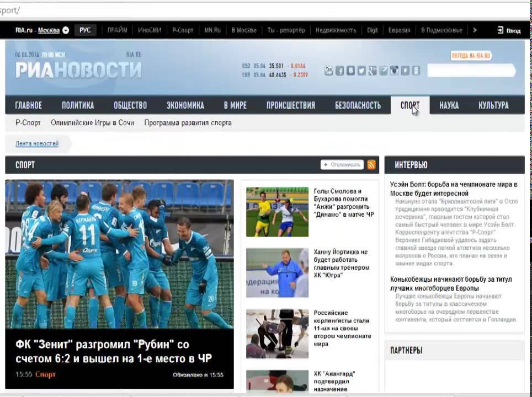The width and height of the screenshot is (532, 397).
Task: Open the Facebook social icon
Action: click(x=339, y=71)
